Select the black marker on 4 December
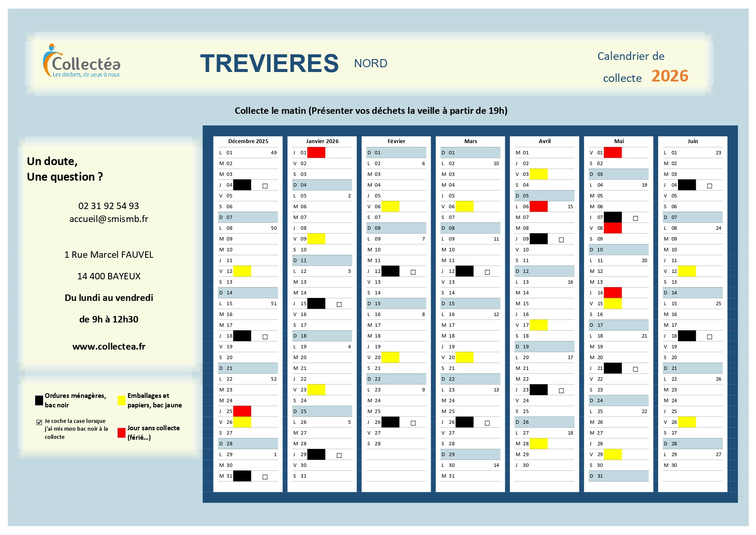Screen dimensions: 756x535 click(x=242, y=185)
